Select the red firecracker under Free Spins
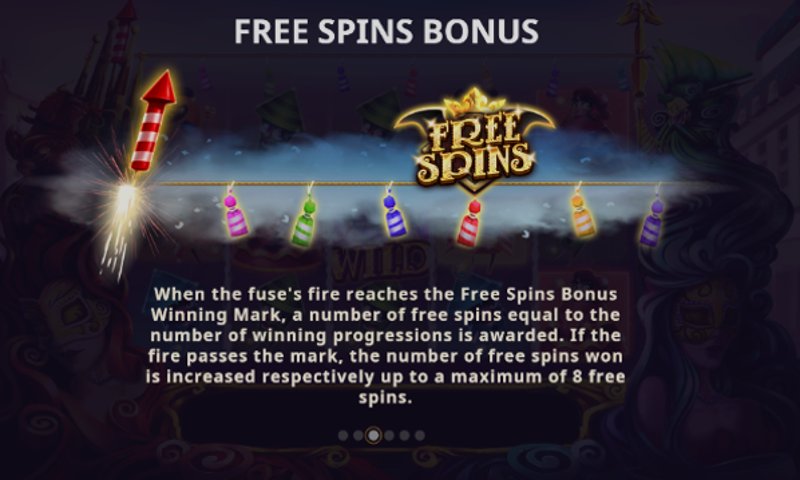This screenshot has width=800, height=480. point(469,223)
